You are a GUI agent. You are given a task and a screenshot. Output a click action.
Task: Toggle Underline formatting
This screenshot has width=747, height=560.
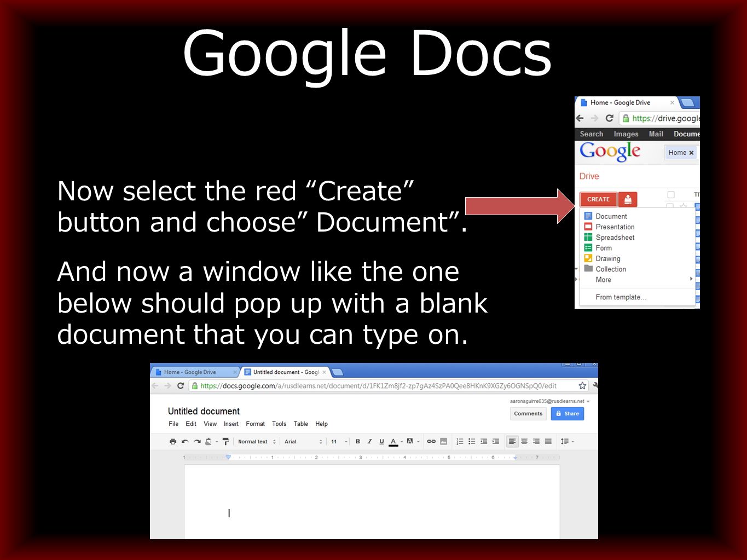pos(381,441)
